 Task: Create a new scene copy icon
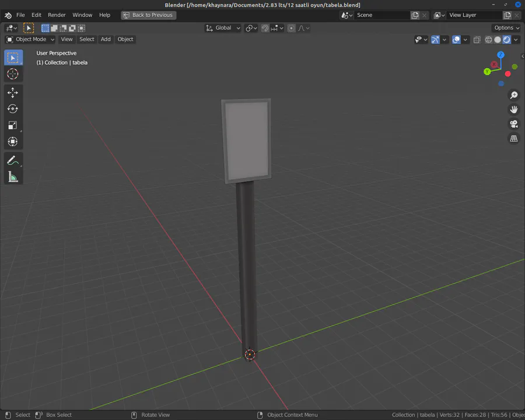415,15
